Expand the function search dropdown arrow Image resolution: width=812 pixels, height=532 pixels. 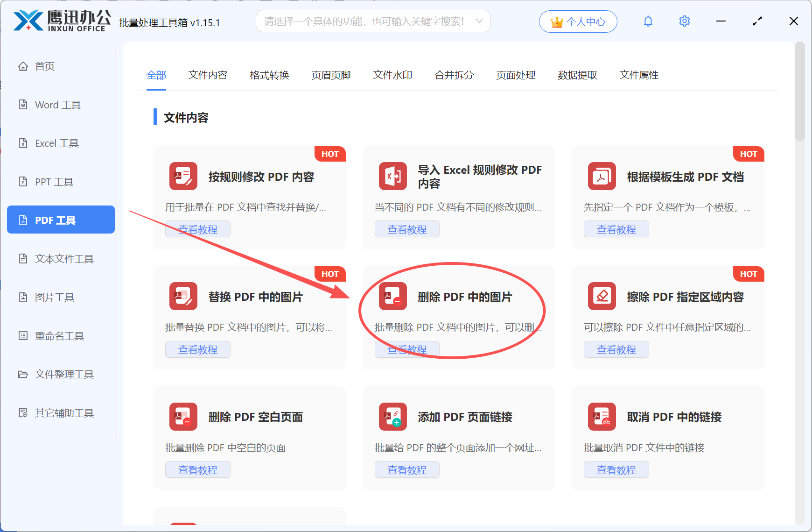tap(479, 21)
